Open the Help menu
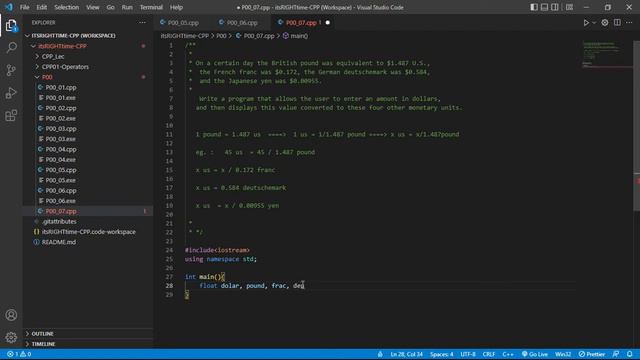This screenshot has width=640, height=360. pyautogui.click(x=176, y=7)
